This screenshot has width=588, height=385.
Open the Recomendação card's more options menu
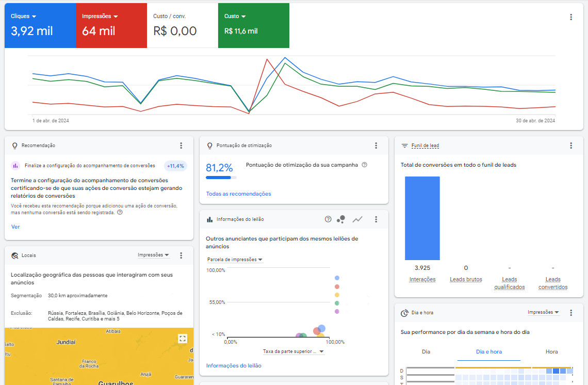point(181,146)
